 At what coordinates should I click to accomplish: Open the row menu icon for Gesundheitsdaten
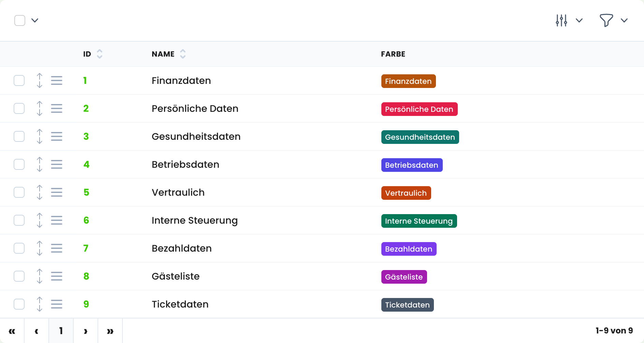[x=57, y=136]
